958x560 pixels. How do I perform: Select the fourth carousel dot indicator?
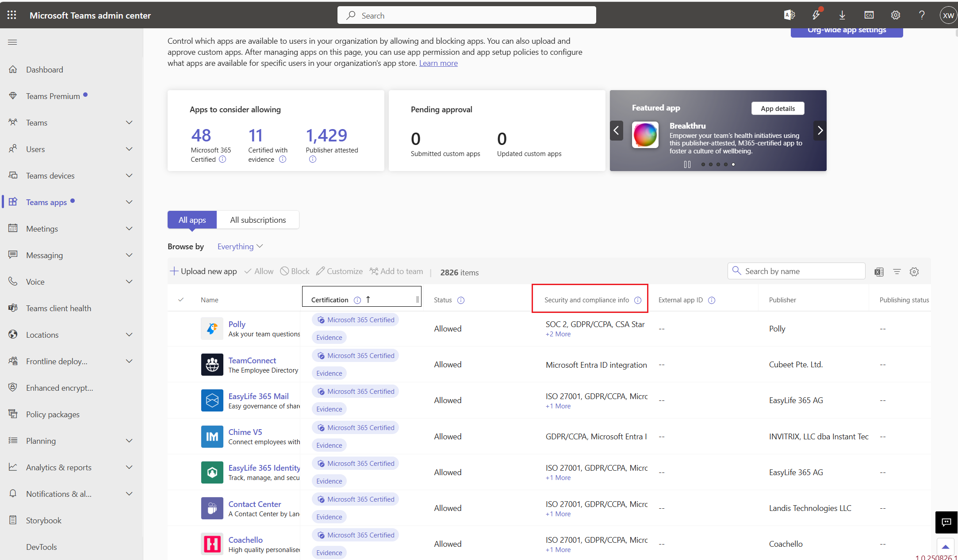(726, 164)
